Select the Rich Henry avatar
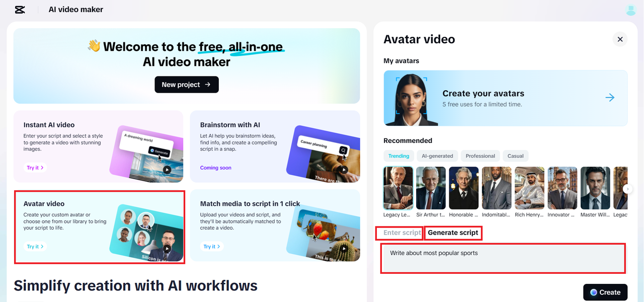Viewport: 644px width, 302px height. coord(529,187)
